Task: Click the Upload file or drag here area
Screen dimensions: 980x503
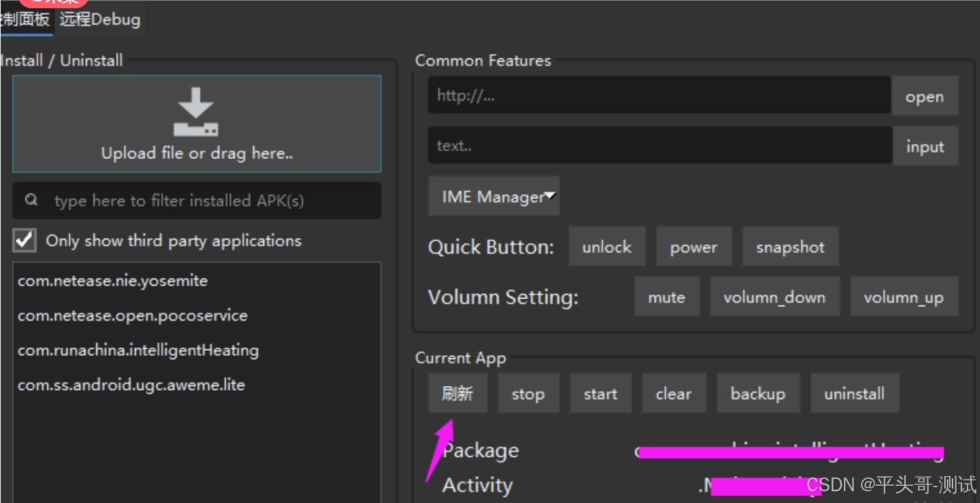Action: pos(197,124)
